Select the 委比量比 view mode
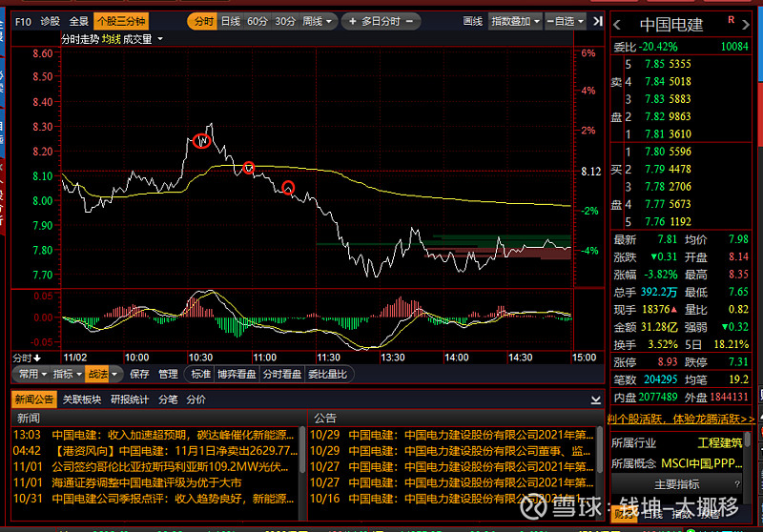Image resolution: width=763 pixels, height=532 pixels. pos(327,374)
